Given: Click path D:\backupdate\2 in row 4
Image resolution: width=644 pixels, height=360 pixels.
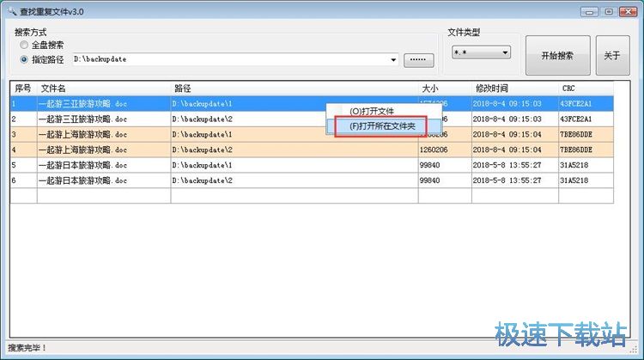Looking at the screenshot, I should (x=202, y=150).
